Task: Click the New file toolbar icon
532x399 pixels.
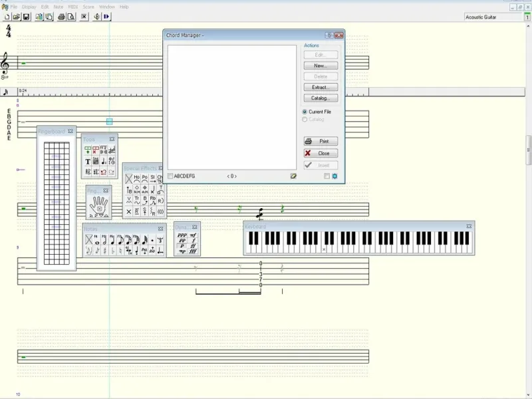Action: pyautogui.click(x=7, y=17)
